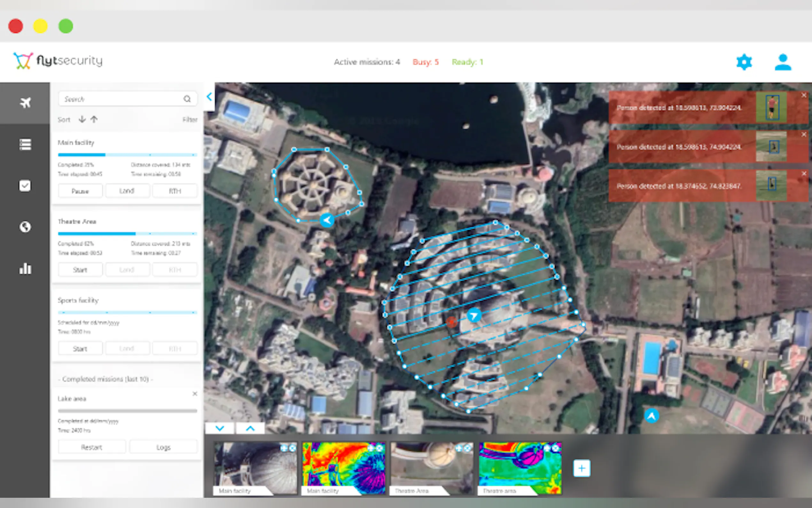Dismiss the first person detected alert
Screen dimensions: 812x508
pyautogui.click(x=804, y=95)
